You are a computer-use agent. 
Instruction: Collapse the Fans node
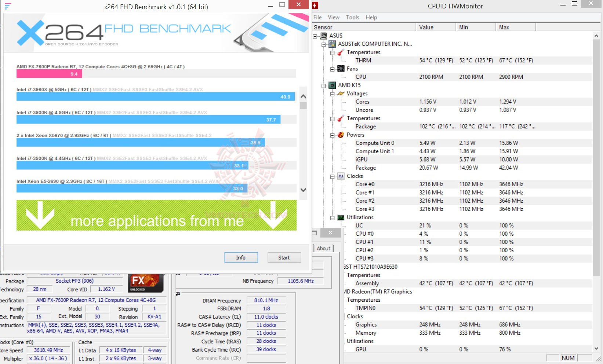pos(332,69)
